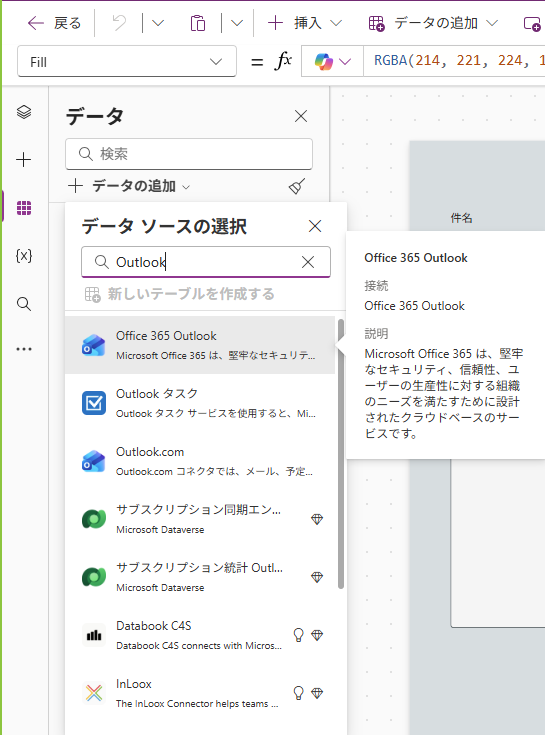Click the Microsoft Office 365 description text in tooltip
Image resolution: width=545 pixels, height=735 pixels.
point(443,393)
